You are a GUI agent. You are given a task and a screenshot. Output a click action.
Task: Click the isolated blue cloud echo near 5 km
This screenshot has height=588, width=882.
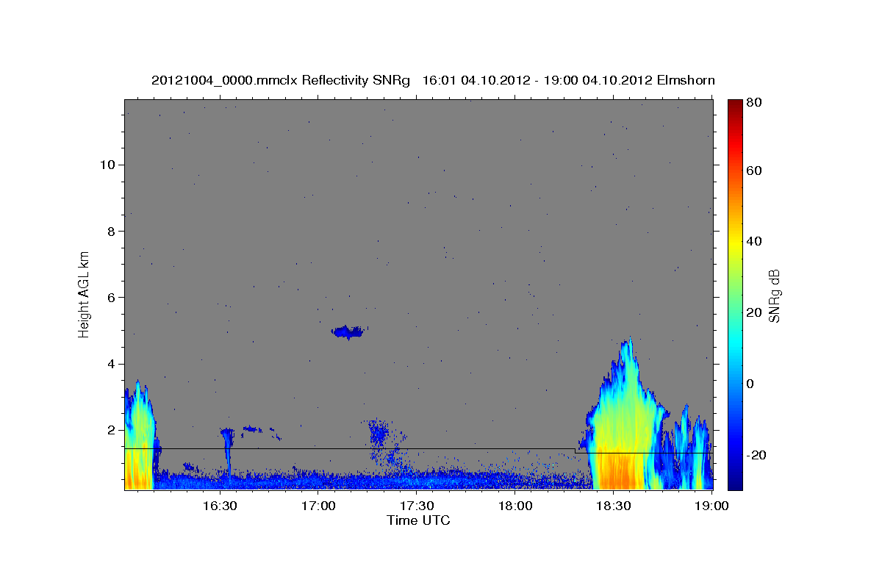pyautogui.click(x=348, y=332)
